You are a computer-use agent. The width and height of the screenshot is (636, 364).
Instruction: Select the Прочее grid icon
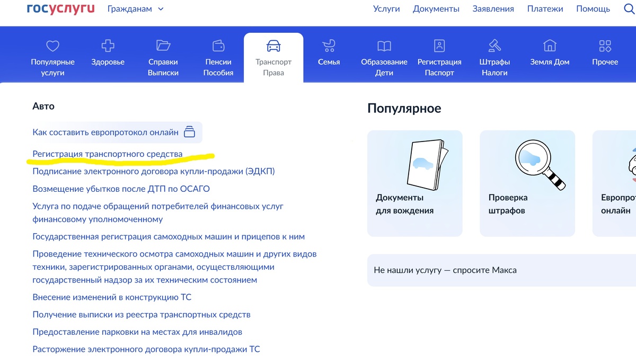click(605, 46)
